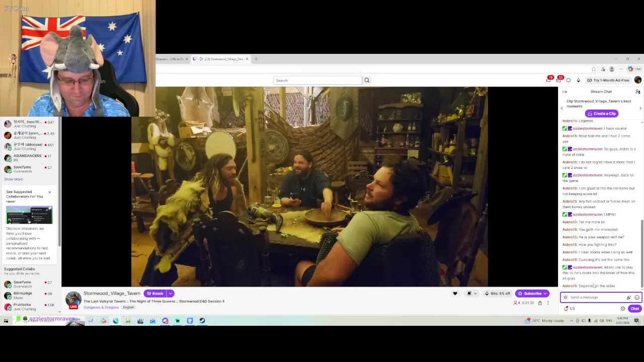Click the Bits 5% off button

click(x=497, y=294)
